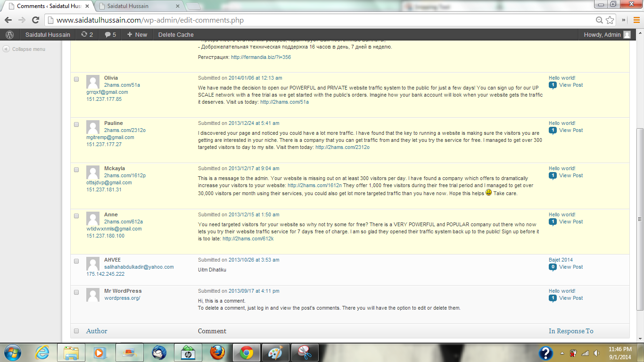Screen dimensions: 644x362
Task: Click Olivia's comment count bubble
Action: 553,85
